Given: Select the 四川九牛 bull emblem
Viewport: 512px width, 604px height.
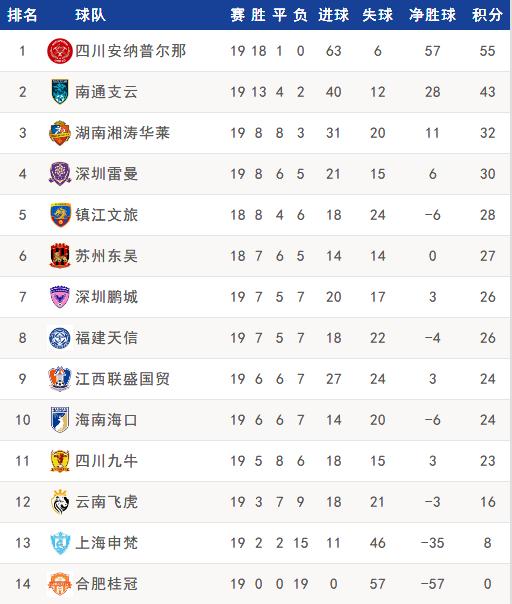Looking at the screenshot, I should coord(60,461).
